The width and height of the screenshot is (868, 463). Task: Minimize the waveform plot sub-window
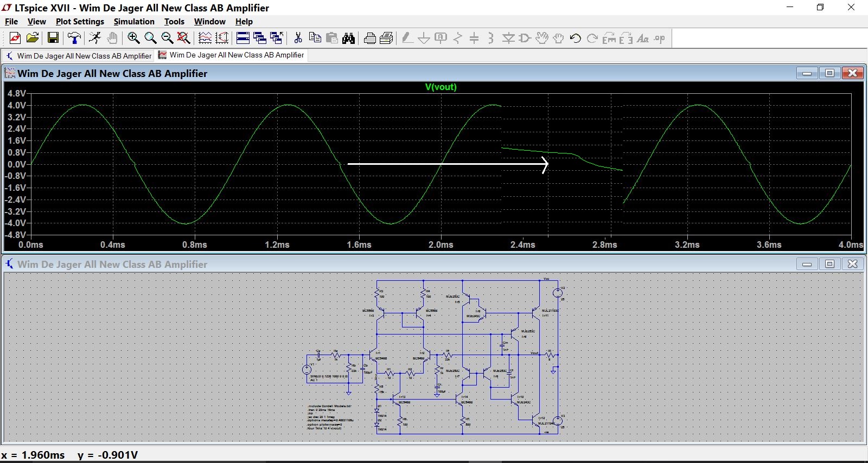pyautogui.click(x=807, y=73)
